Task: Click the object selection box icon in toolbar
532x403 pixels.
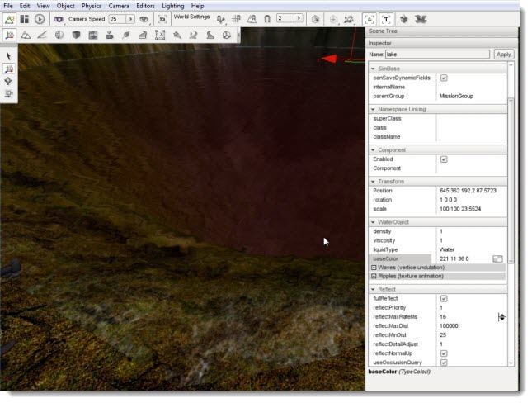Action: (316, 19)
